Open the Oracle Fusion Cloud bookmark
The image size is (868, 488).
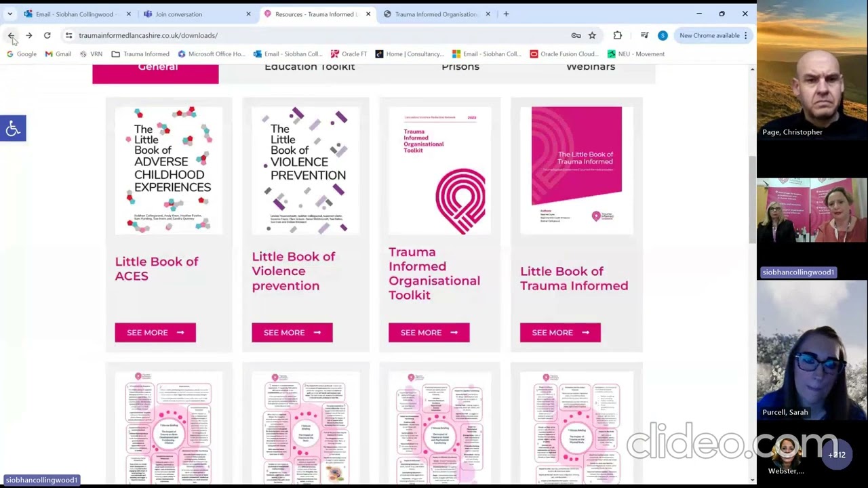pos(564,54)
